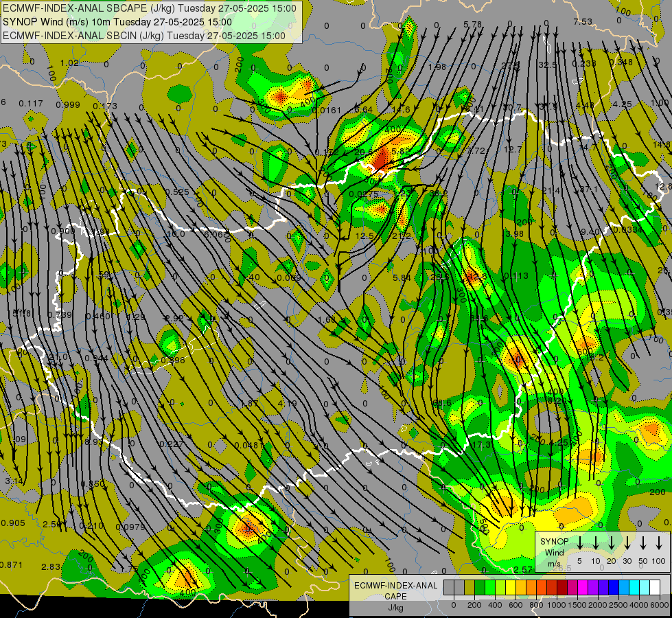The width and height of the screenshot is (672, 618).
Task: Click the '800' tick on the CAPE scale
Action: click(536, 605)
